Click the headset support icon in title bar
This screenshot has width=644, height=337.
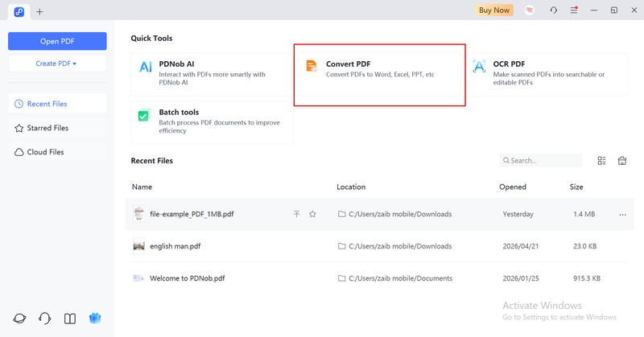point(554,10)
